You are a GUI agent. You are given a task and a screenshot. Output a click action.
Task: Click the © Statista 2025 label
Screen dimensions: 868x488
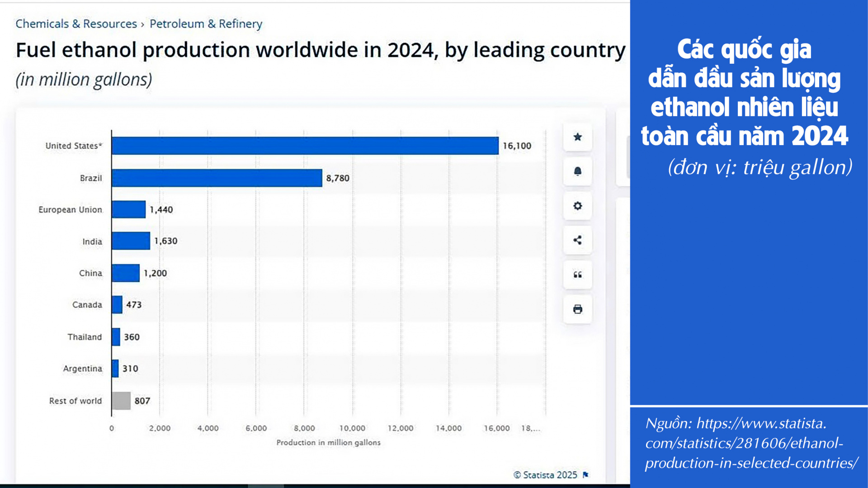(x=545, y=475)
